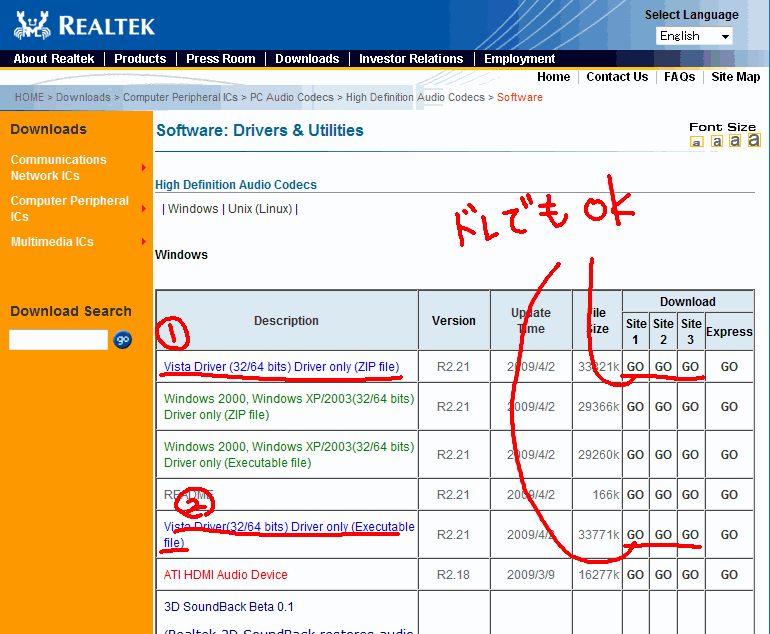
Task: Click the HOME breadcrumb
Action: (x=29, y=97)
